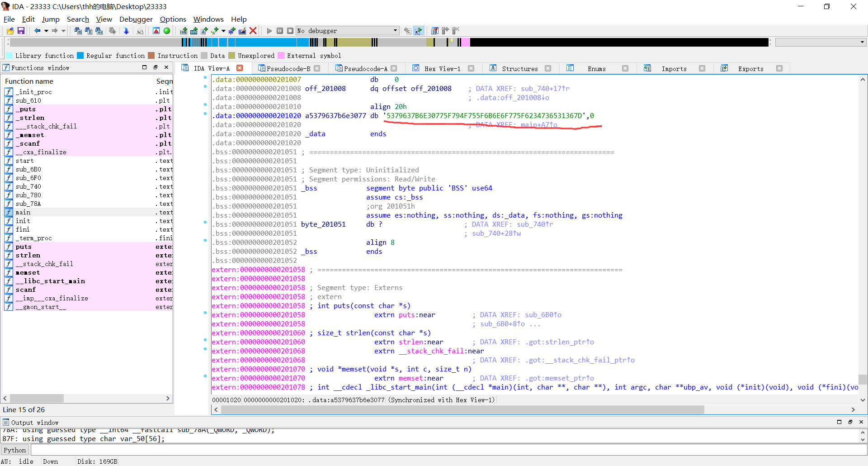
Task: Click the delete breakpoint tool icon
Action: click(x=456, y=31)
